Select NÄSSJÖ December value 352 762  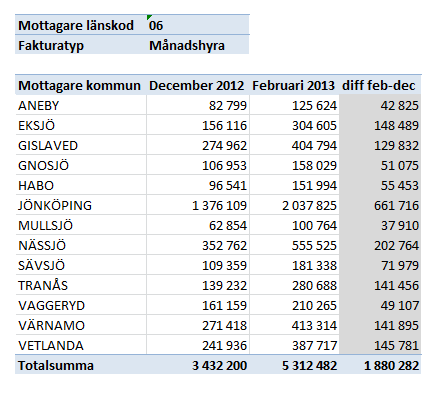coord(224,246)
